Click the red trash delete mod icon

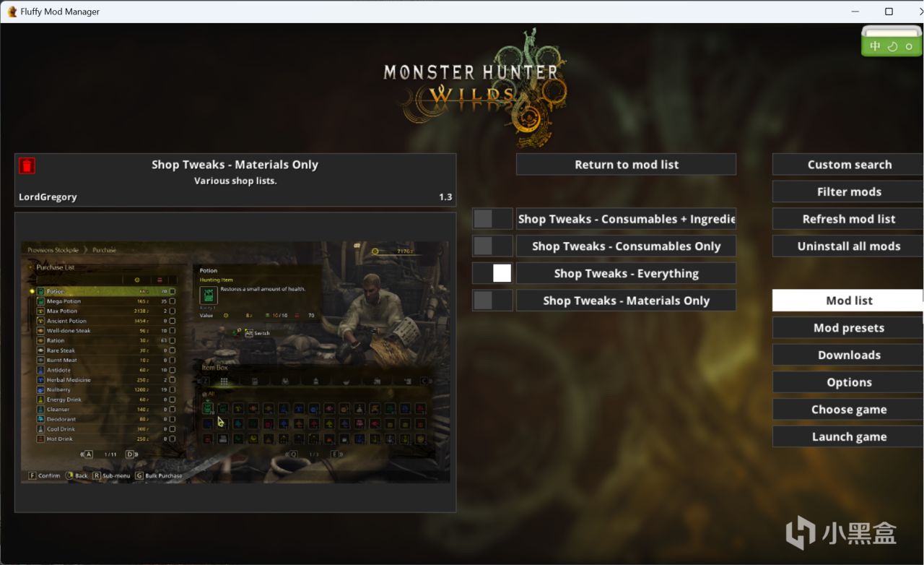(27, 165)
